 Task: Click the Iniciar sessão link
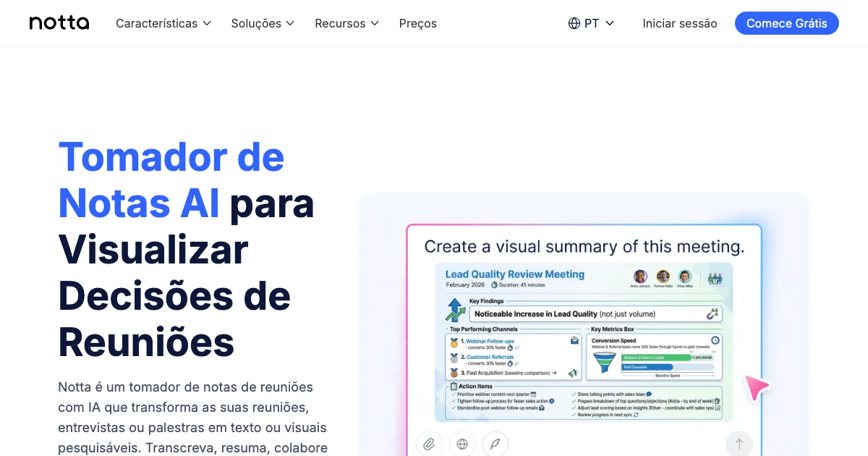679,23
